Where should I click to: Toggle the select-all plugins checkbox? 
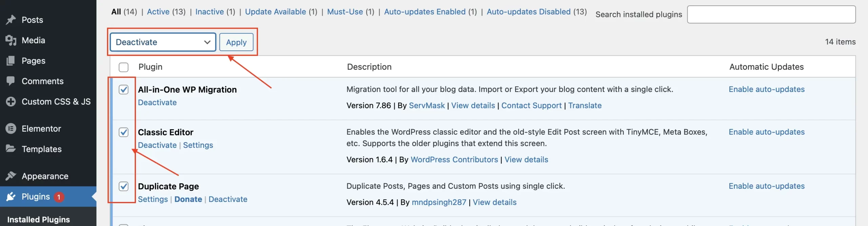pos(123,67)
